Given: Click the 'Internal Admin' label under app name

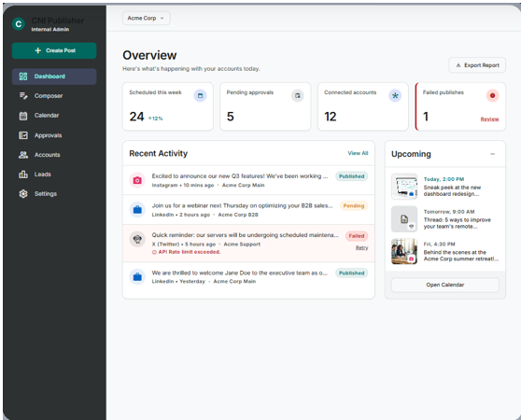Looking at the screenshot, I should coord(50,30).
